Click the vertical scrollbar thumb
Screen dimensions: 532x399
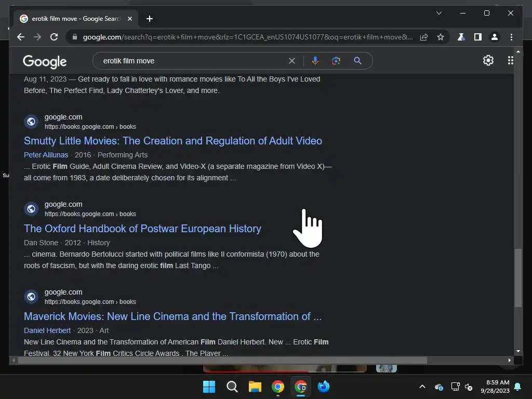(518, 277)
